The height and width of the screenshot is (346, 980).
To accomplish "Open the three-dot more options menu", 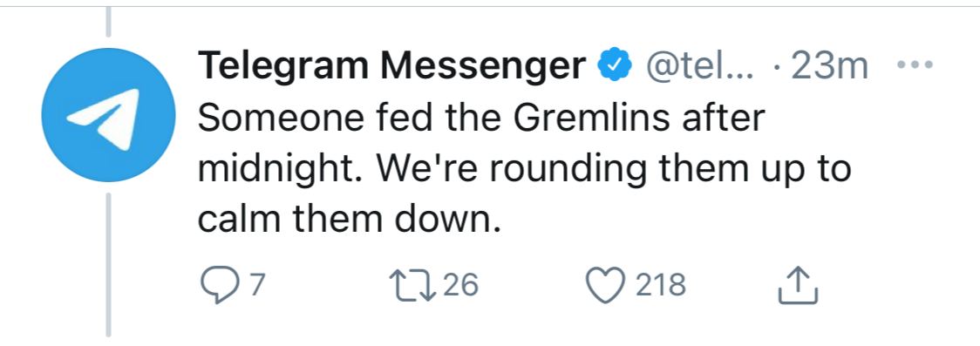I will point(915,64).
